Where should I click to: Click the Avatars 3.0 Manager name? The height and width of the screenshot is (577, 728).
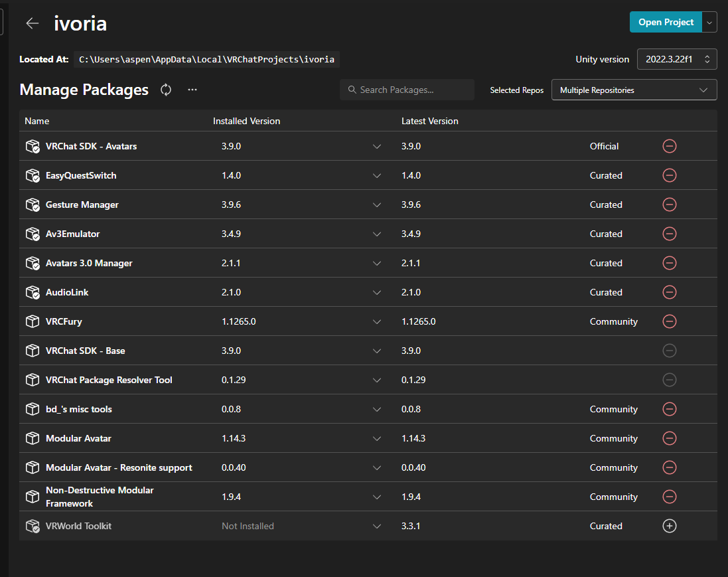coord(89,263)
